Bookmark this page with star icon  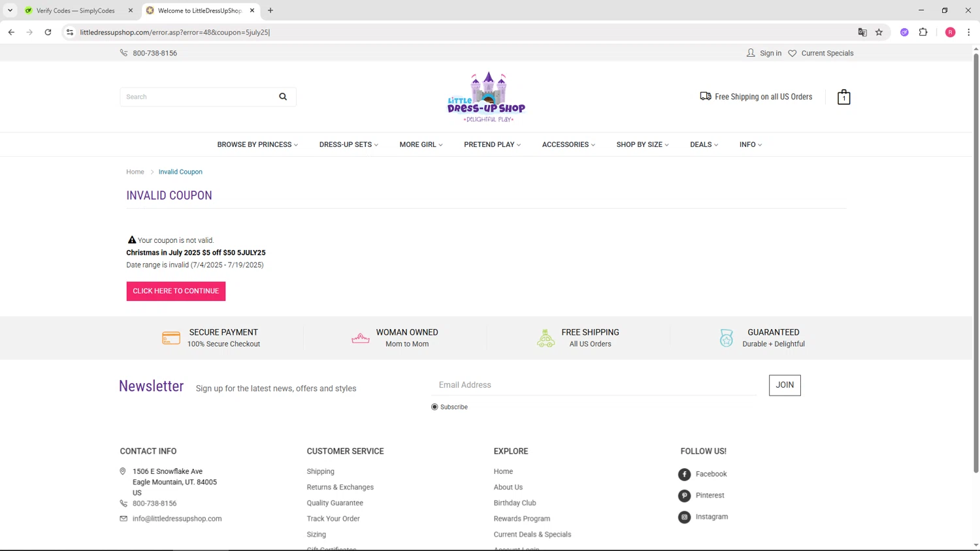pyautogui.click(x=879, y=32)
